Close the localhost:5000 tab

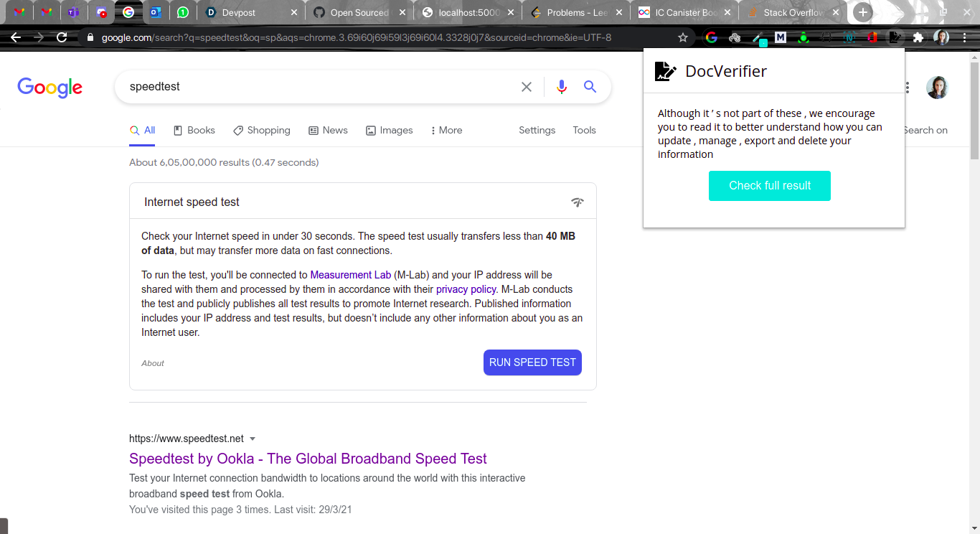tap(510, 13)
